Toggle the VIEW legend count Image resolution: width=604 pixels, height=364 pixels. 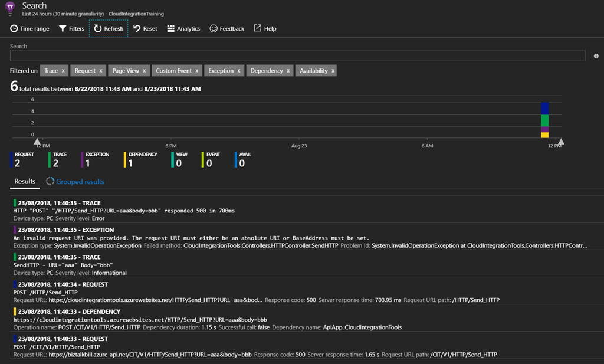(x=179, y=159)
